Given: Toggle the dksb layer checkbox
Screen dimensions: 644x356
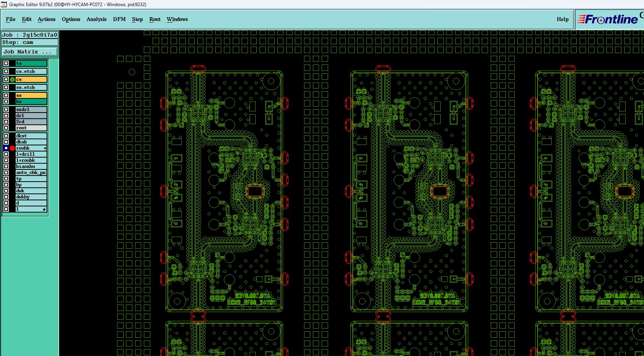Looking at the screenshot, I should 6,142.
